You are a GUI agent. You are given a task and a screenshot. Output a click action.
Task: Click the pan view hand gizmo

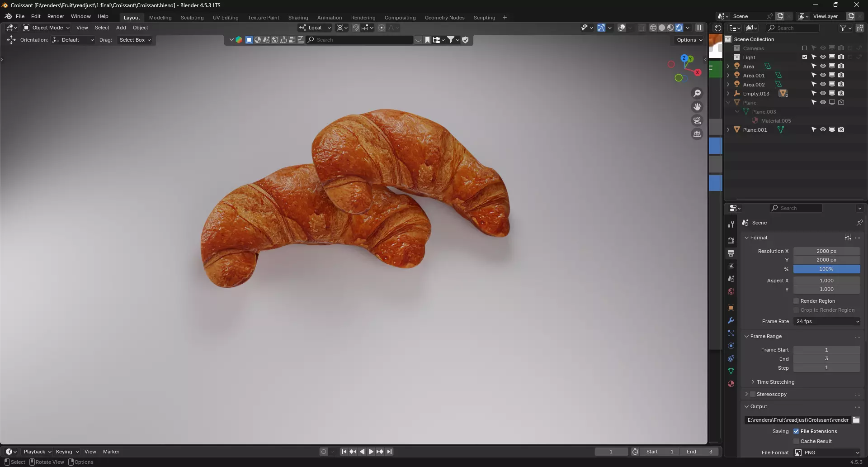[x=698, y=107]
